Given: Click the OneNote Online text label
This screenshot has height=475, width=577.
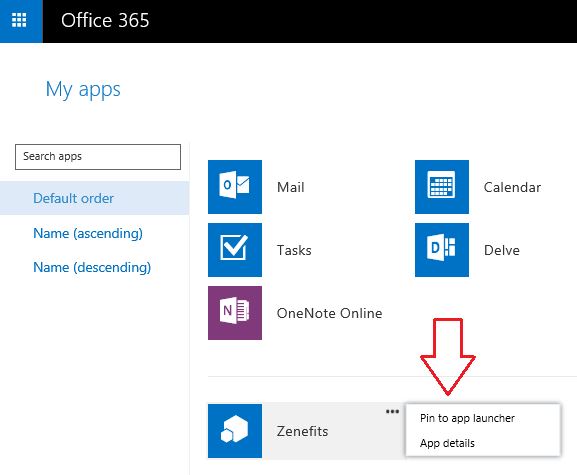Looking at the screenshot, I should click(x=329, y=313).
